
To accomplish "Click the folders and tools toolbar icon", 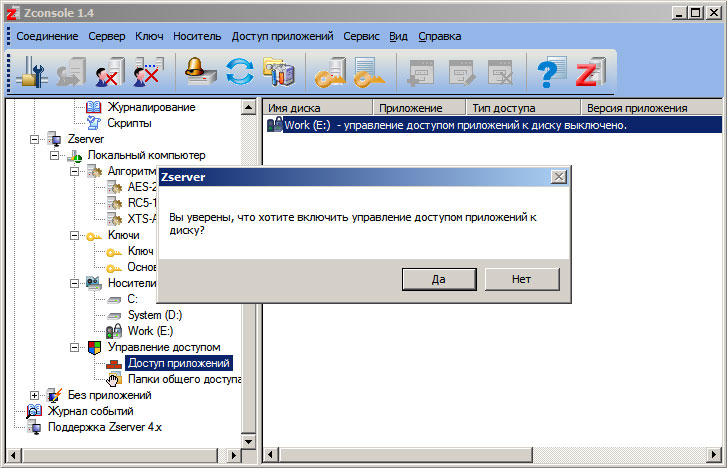I will click(x=279, y=72).
